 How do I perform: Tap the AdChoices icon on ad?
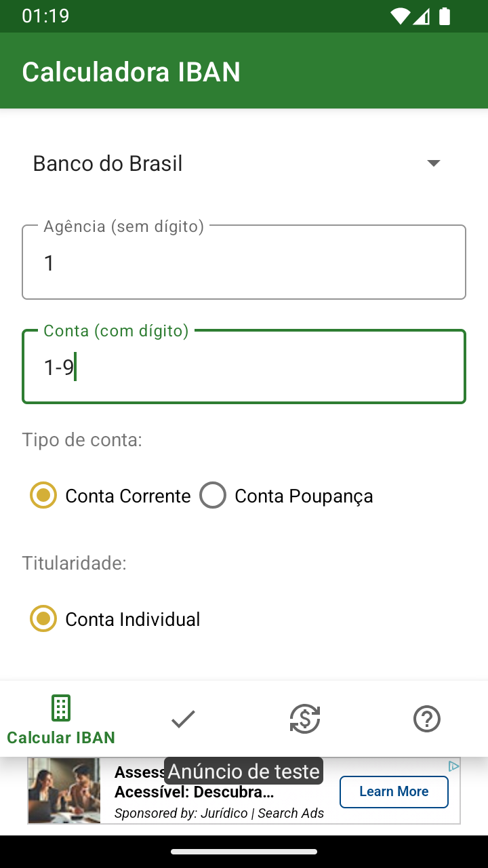click(453, 766)
